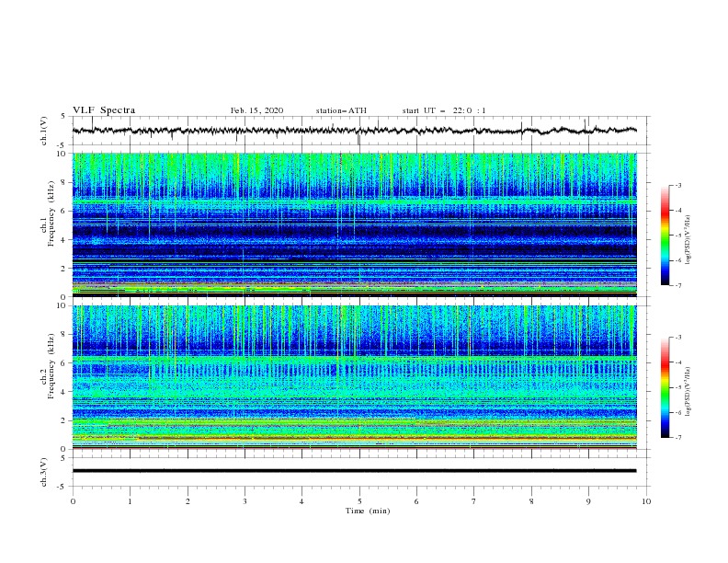
Task: Click the ch.1 spectrogram panel
Action: pyautogui.click(x=355, y=224)
